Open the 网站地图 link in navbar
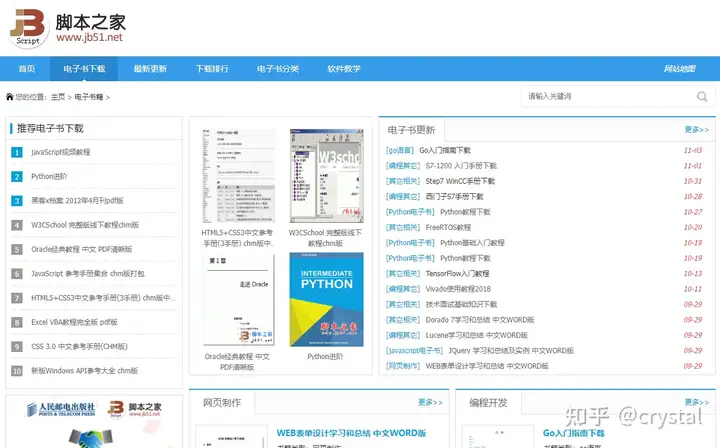720x448 pixels. tap(680, 69)
